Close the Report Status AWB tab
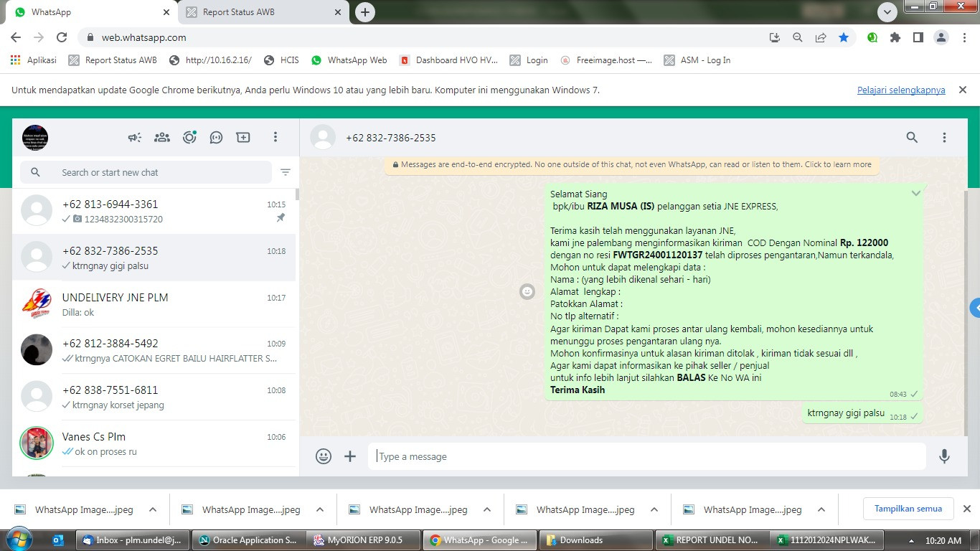The height and width of the screenshot is (551, 980). [x=338, y=12]
